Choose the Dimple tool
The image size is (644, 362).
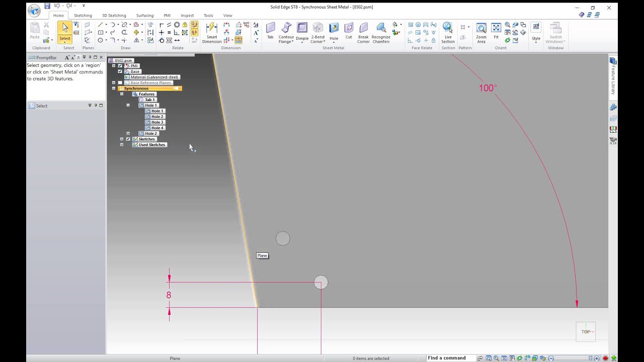coord(302,31)
